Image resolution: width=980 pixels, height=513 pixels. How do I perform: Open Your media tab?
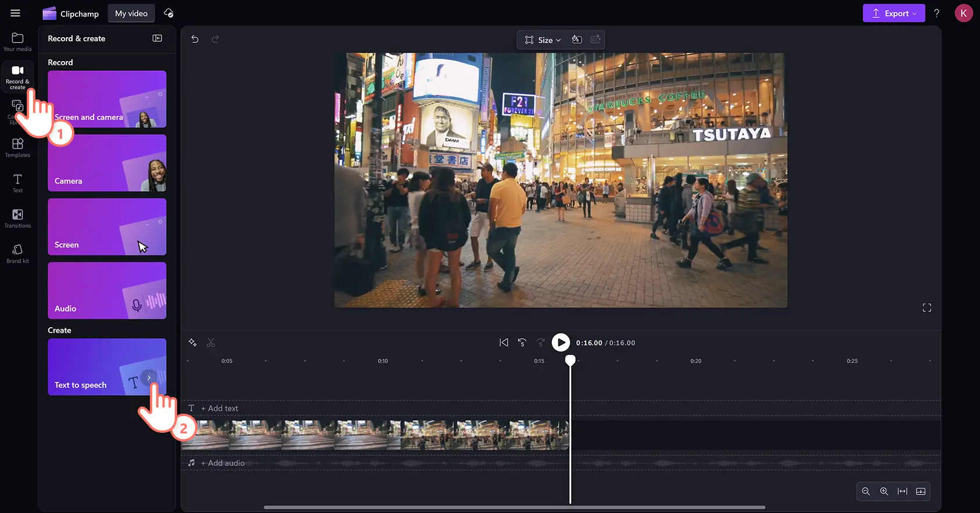(x=17, y=42)
